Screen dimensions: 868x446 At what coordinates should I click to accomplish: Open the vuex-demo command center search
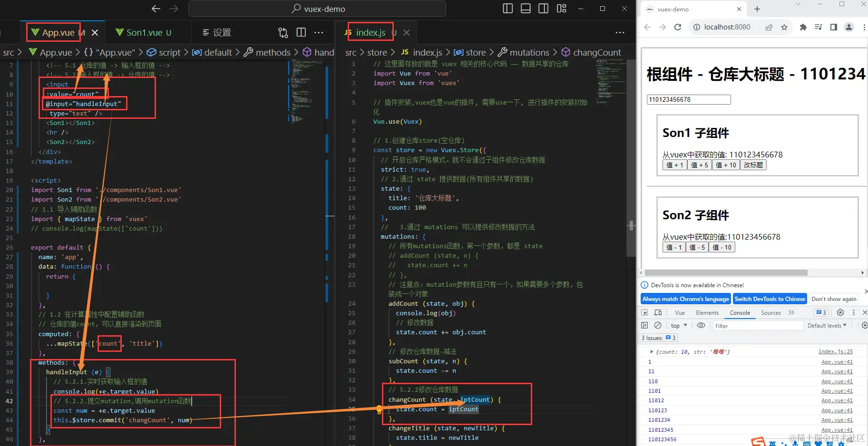(317, 9)
